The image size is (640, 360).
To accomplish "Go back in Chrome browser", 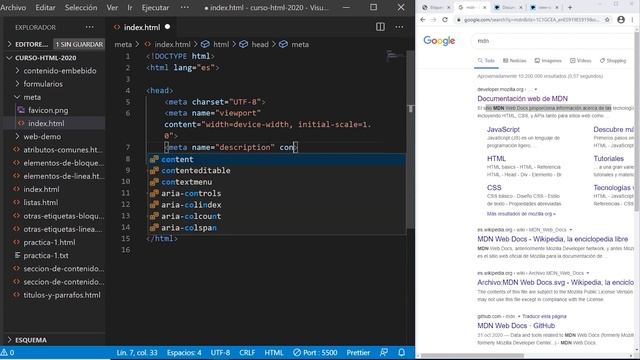I will click(422, 20).
